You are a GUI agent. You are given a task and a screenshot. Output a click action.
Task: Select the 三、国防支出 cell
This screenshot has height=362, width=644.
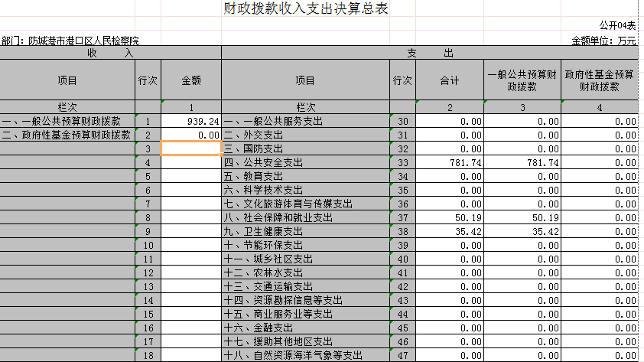click(x=306, y=148)
